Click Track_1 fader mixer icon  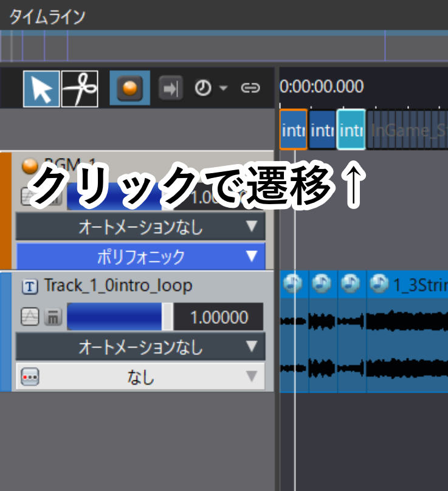pos(53,317)
